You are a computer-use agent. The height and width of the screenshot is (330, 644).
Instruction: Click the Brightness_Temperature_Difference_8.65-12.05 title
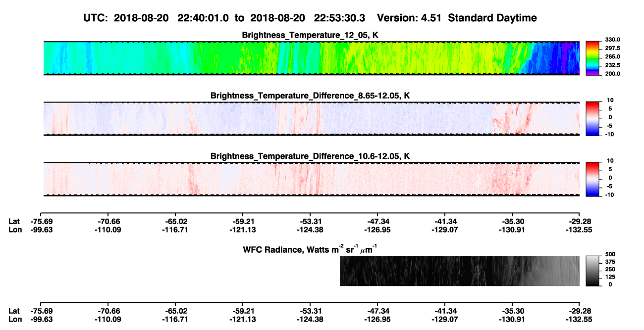[x=311, y=95]
